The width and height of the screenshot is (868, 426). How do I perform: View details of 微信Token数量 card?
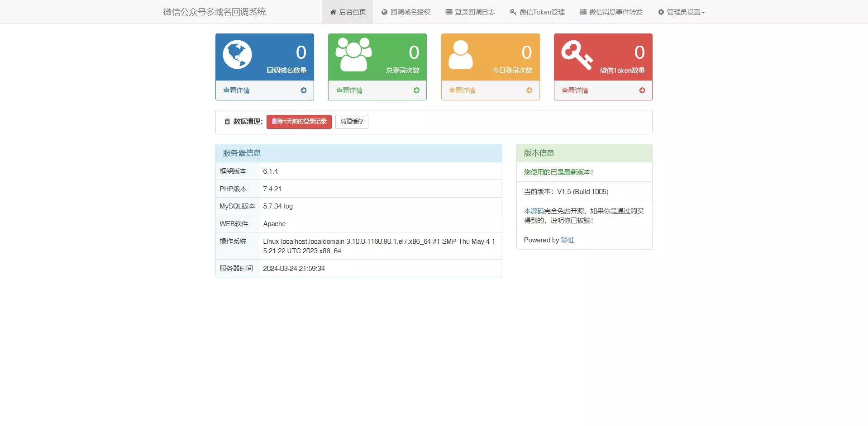pyautogui.click(x=603, y=90)
